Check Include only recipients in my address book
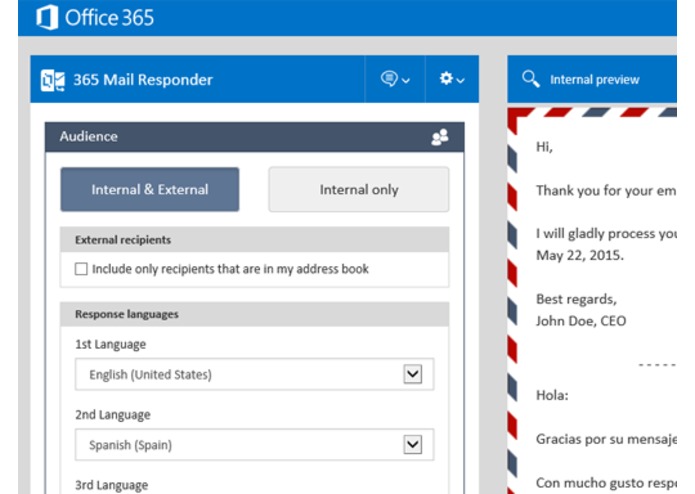This screenshot has width=695, height=494. (x=81, y=269)
